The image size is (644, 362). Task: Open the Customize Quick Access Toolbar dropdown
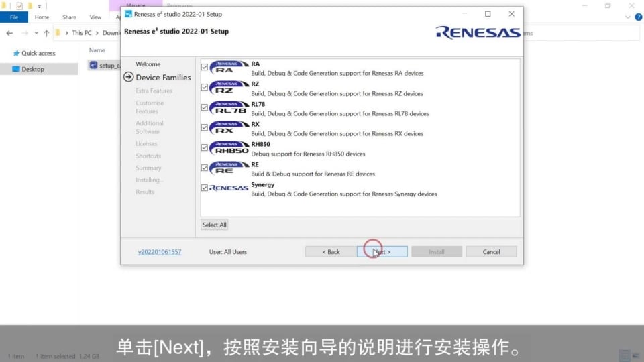tap(40, 6)
